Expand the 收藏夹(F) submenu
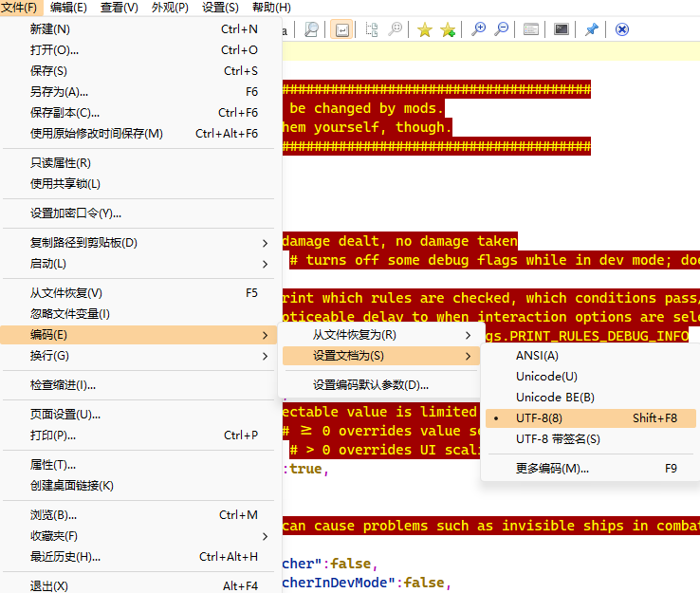 coord(138,536)
